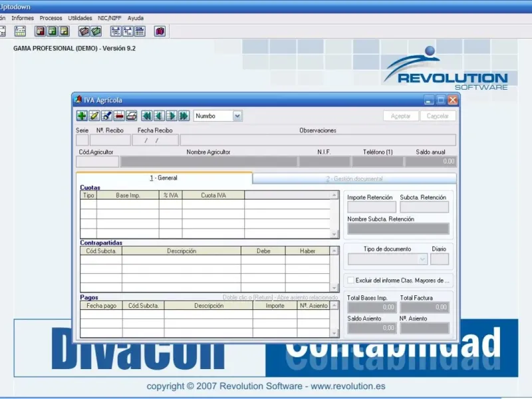Toggle Excluir del informe Ctas. Mayores checkbox
532x399 pixels.
point(351,280)
